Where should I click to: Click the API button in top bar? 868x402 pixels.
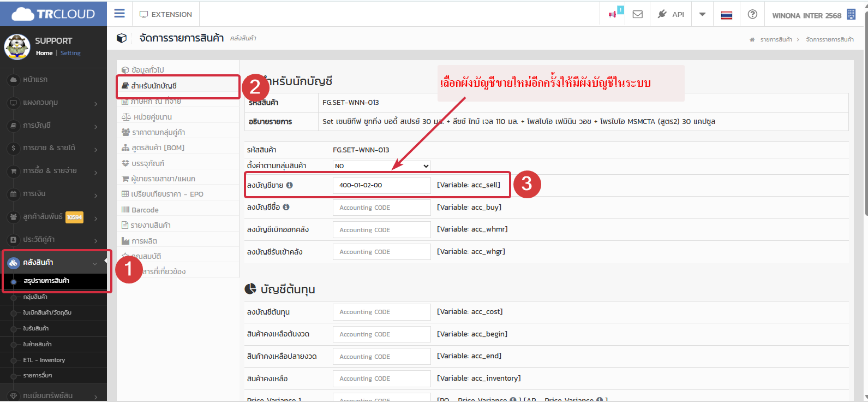click(x=671, y=14)
